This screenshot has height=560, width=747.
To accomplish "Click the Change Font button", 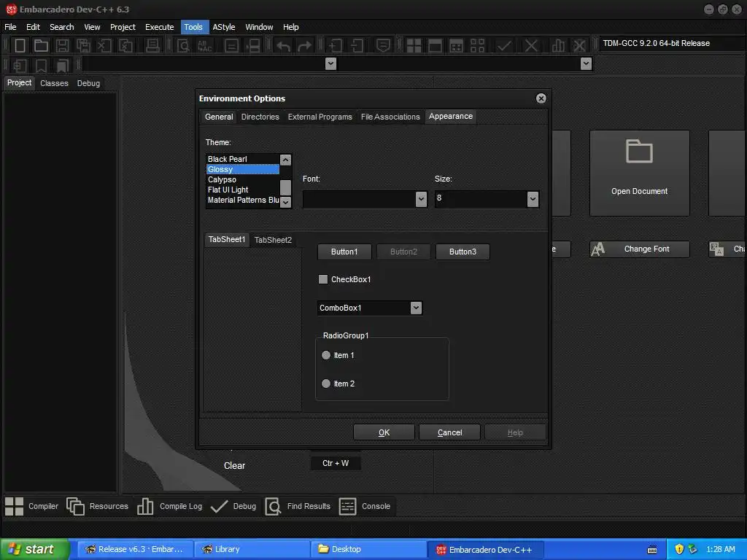I will tap(639, 249).
